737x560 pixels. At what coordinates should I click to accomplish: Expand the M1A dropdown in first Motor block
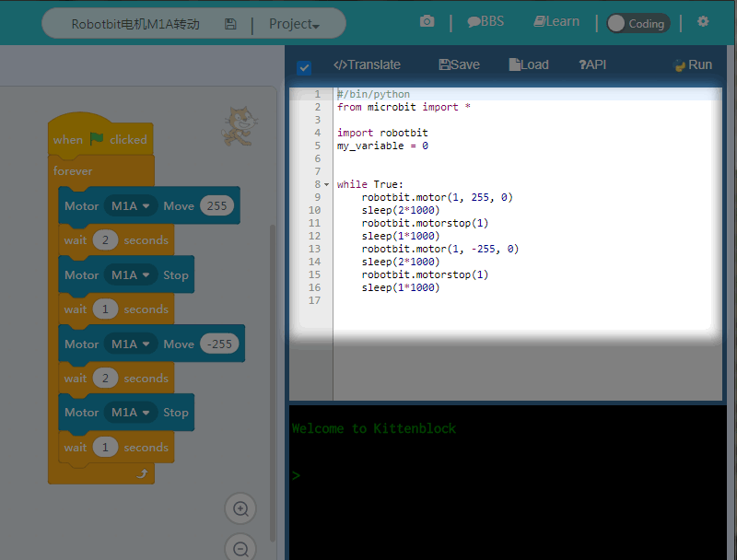coord(132,206)
